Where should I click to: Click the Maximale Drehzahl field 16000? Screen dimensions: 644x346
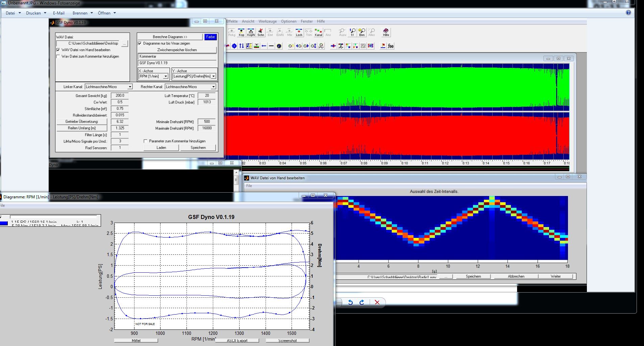[x=207, y=128]
